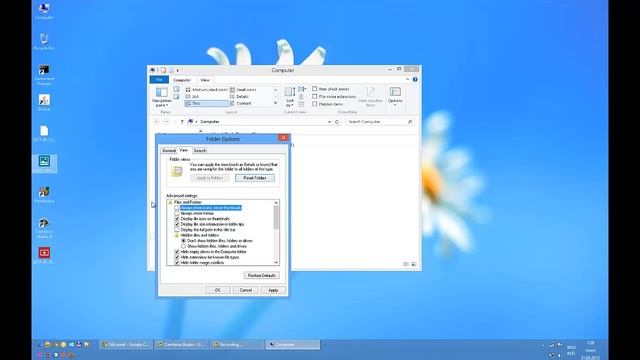Click the Search Computer input field
The image size is (640, 360).
(380, 122)
